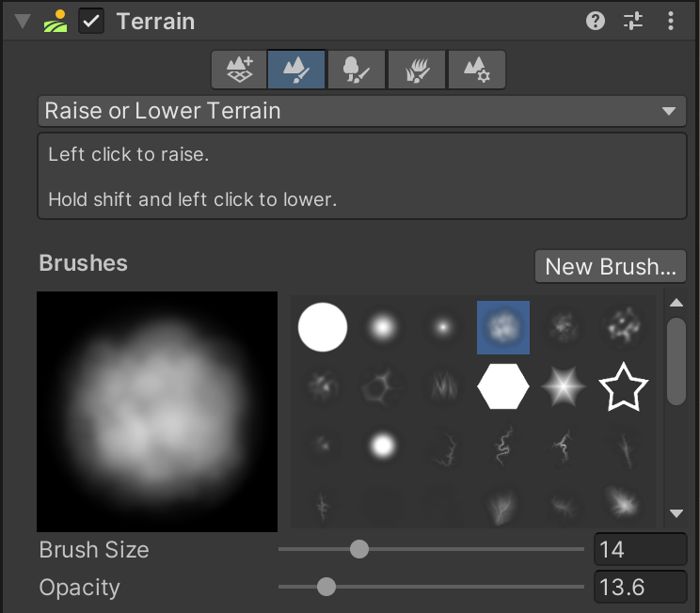Collapse the Terrain component foldout arrow
Image resolution: width=700 pixels, height=613 pixels.
[22, 21]
